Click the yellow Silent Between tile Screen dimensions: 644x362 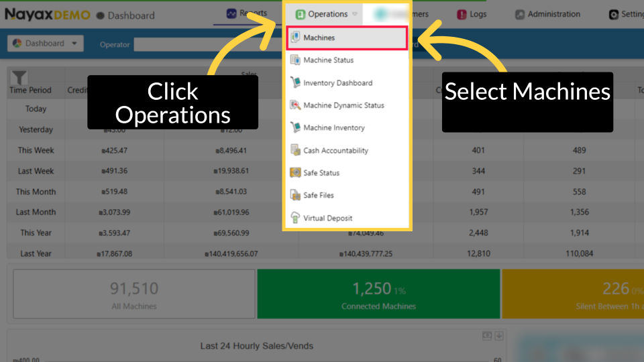tap(573, 294)
